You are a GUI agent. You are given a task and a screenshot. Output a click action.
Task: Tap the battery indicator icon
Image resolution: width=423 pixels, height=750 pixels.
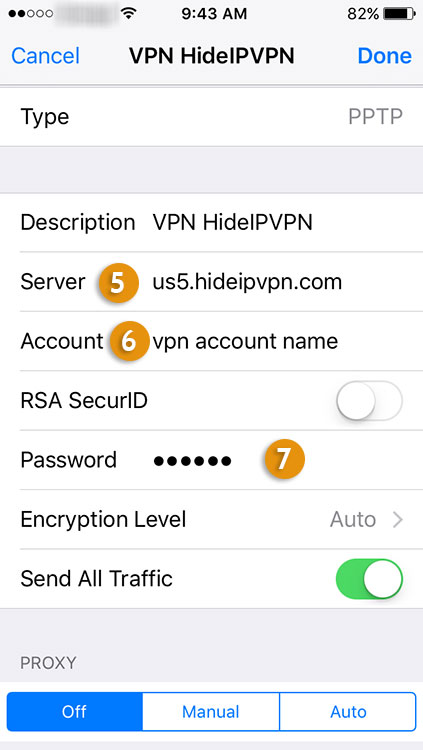point(400,14)
